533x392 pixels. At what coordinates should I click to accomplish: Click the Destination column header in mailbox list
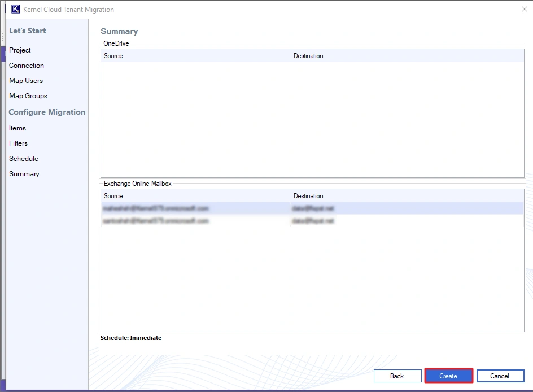tap(308, 196)
